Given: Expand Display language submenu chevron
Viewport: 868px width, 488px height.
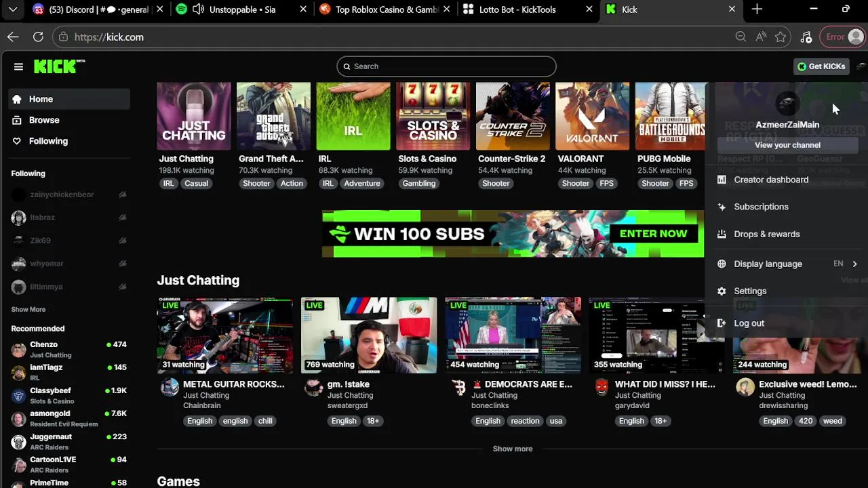Looking at the screenshot, I should 854,264.
